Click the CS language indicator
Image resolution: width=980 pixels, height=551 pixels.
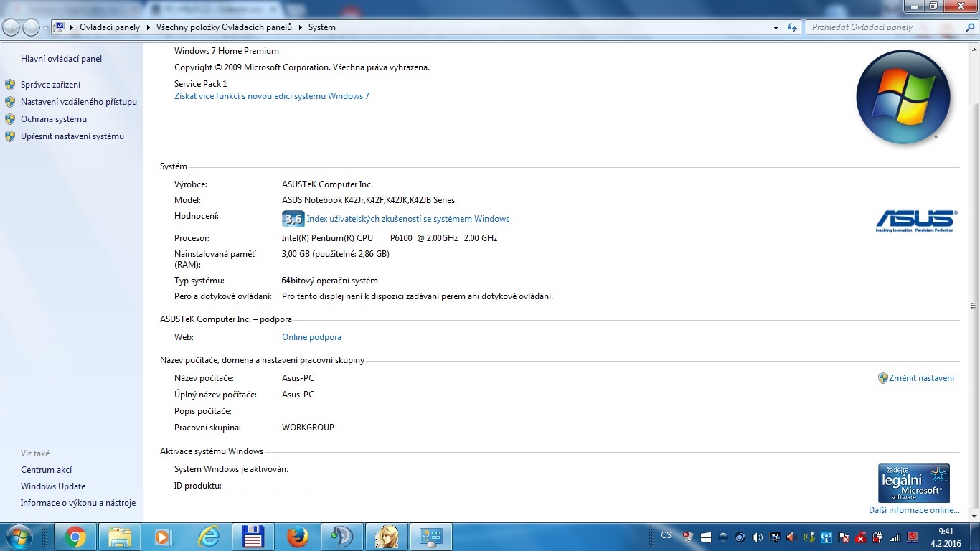pyautogui.click(x=666, y=535)
